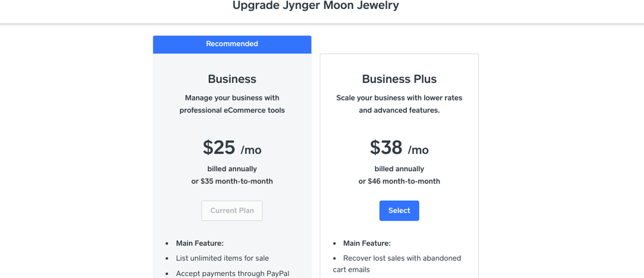644x278 pixels.
Task: Click Main Feature label under Business plan
Action: coord(200,243)
